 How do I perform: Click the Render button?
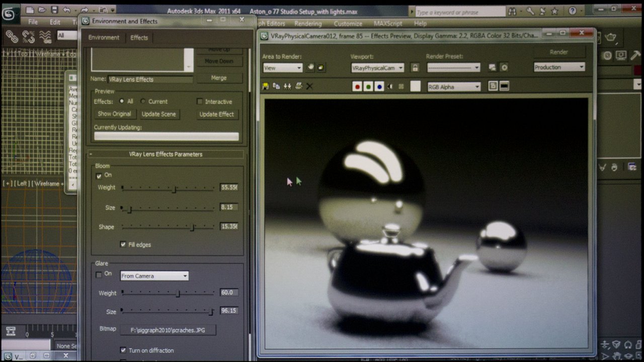558,52
